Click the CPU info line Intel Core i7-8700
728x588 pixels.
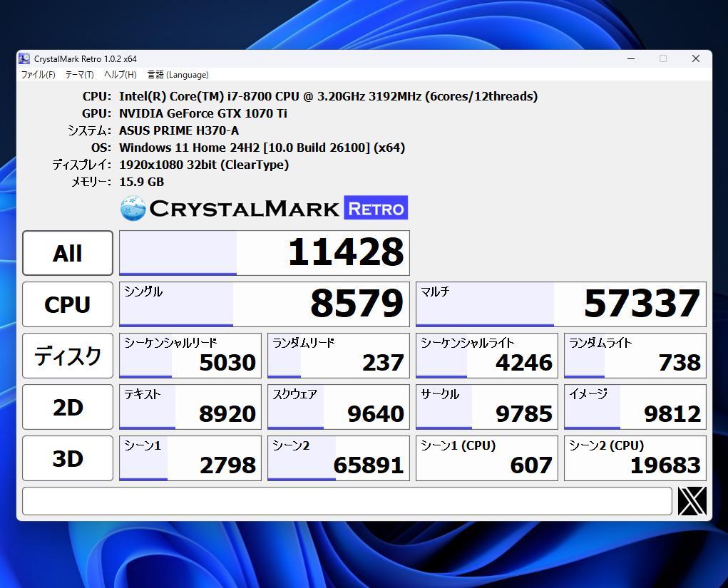pyautogui.click(x=328, y=96)
